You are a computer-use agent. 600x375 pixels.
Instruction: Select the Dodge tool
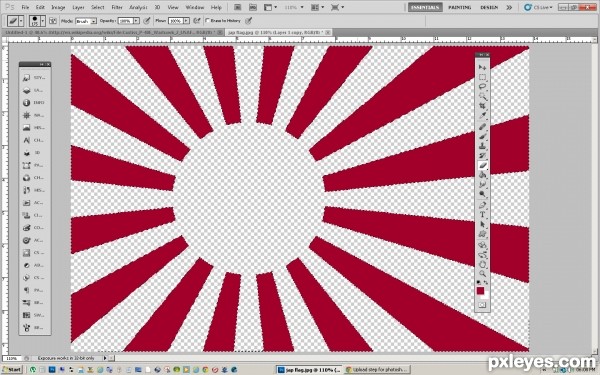click(482, 194)
